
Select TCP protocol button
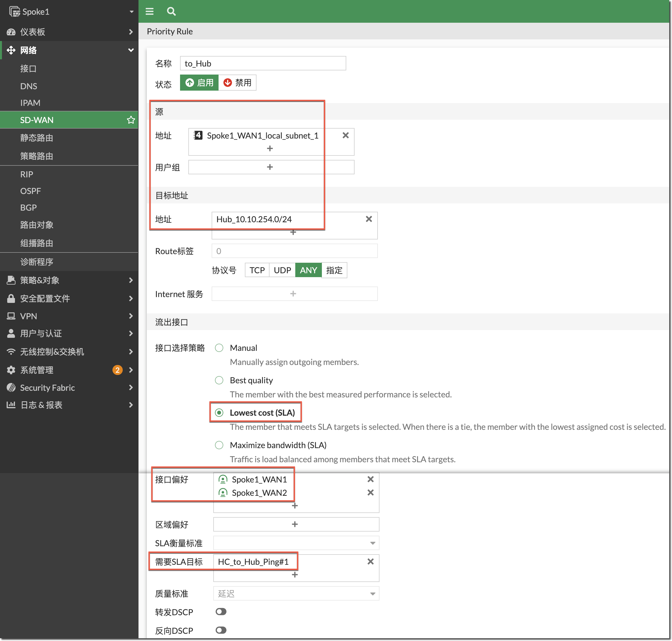[x=257, y=270]
